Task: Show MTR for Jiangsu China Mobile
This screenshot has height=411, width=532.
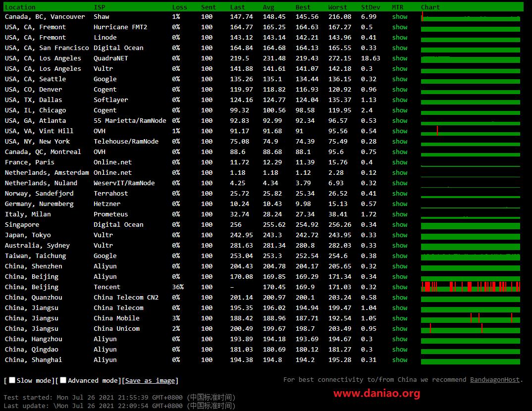Action: [x=400, y=318]
